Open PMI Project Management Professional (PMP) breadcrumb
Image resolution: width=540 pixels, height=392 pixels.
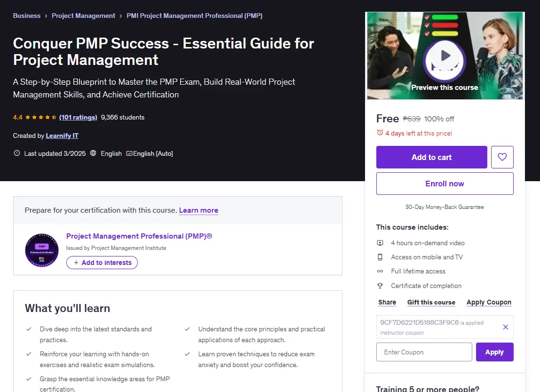[195, 16]
